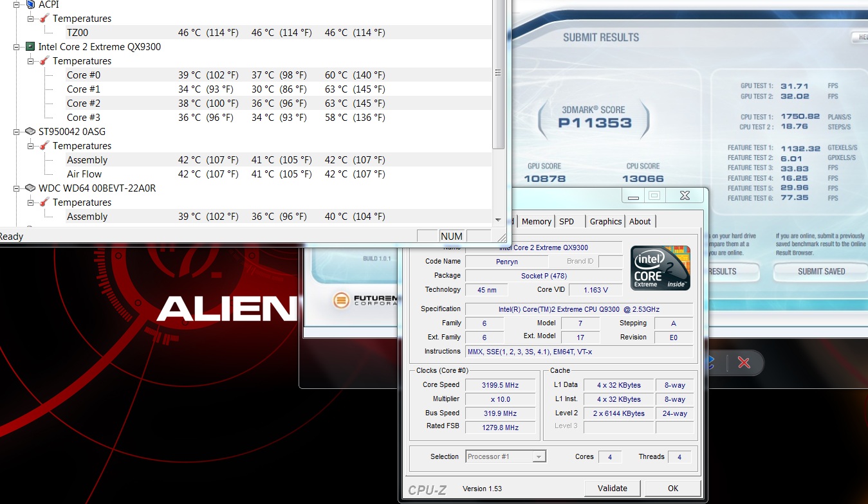Collapse the ST950042 0ASG drive node
This screenshot has height=504, width=868.
pos(17,132)
